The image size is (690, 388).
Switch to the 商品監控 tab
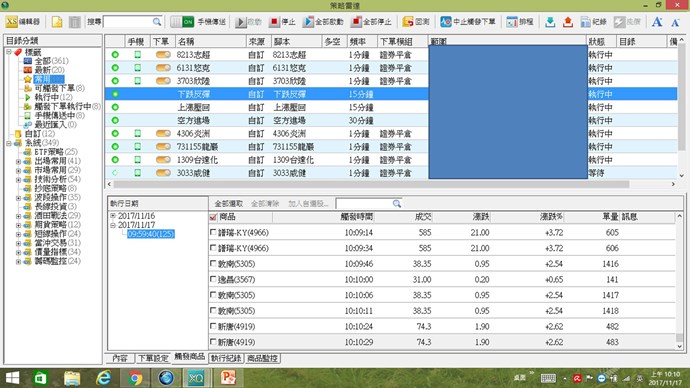[262, 358]
